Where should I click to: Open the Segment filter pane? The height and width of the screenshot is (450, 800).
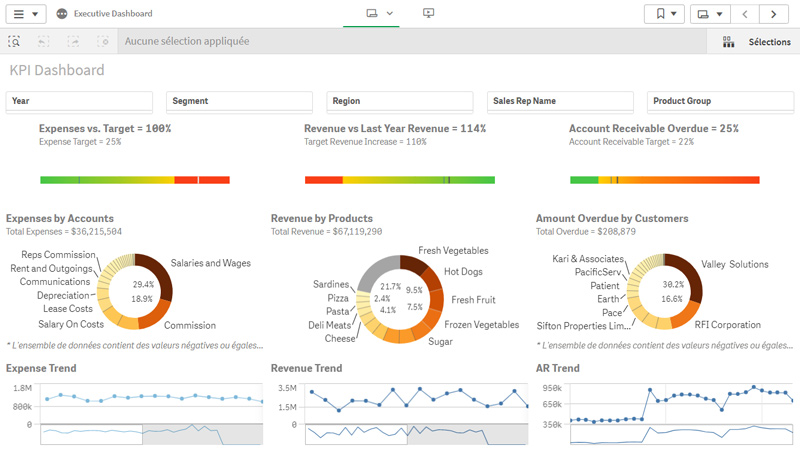[x=239, y=101]
